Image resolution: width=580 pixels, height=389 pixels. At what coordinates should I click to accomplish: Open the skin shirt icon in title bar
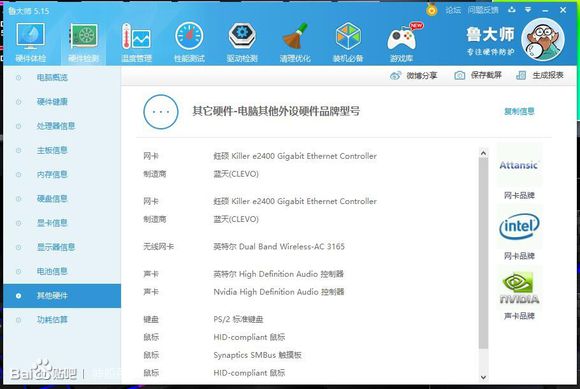[512, 10]
